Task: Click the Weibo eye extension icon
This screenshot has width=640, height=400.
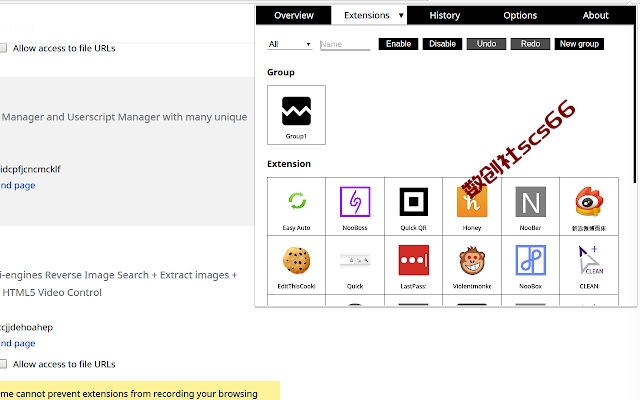Action: [589, 201]
